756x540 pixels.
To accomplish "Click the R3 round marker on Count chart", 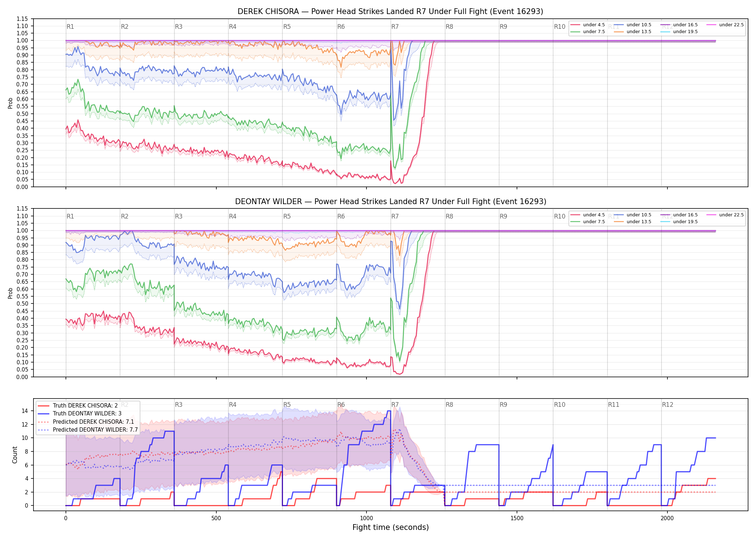I will coord(179,405).
